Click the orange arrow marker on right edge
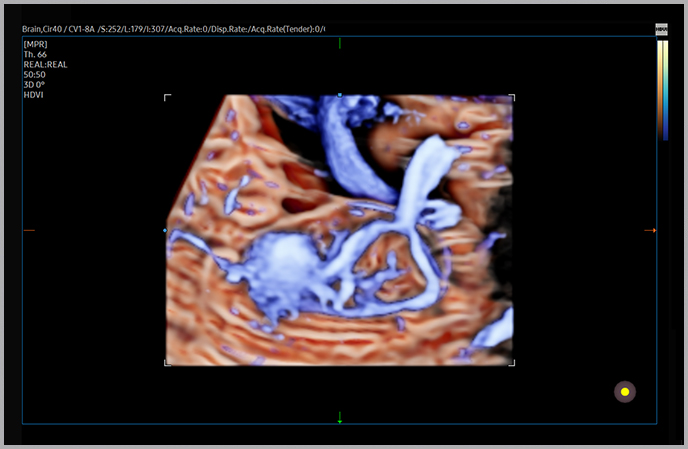 pos(650,231)
